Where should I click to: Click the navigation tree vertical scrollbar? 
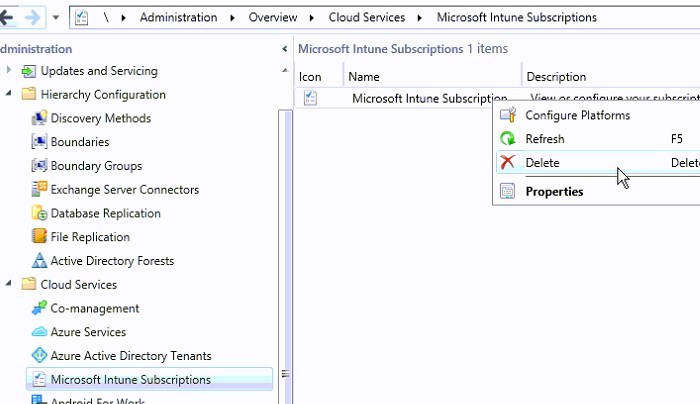pos(285,257)
